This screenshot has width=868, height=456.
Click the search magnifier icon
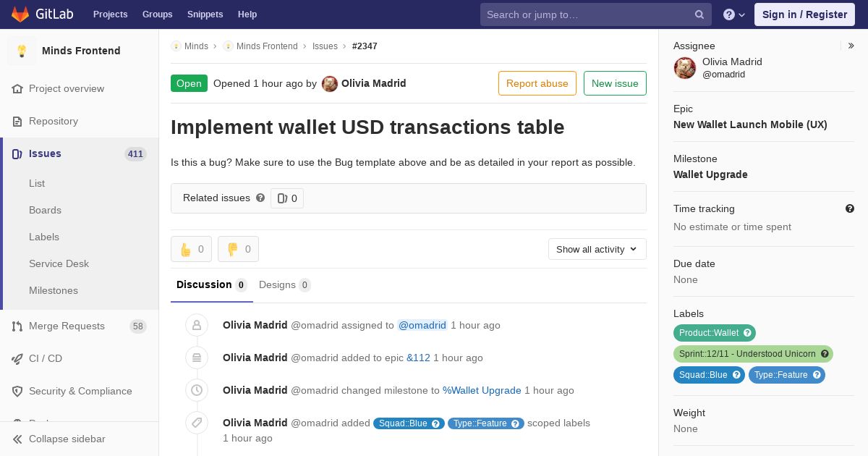(699, 14)
